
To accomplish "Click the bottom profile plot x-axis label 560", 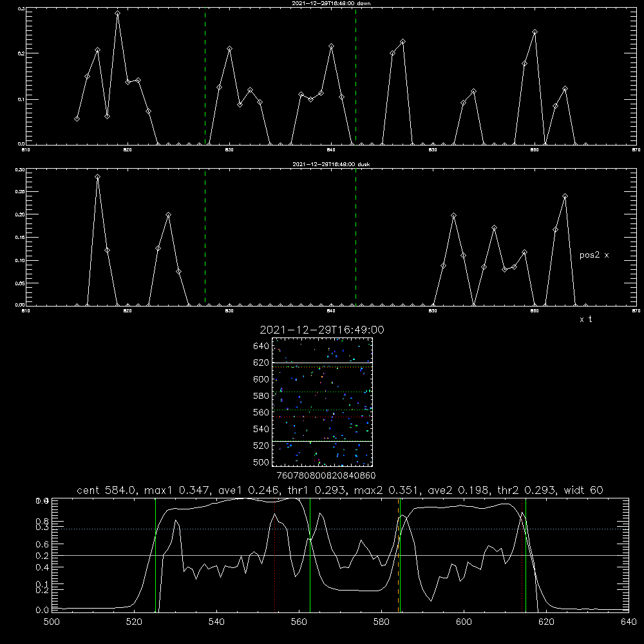I will (299, 622).
